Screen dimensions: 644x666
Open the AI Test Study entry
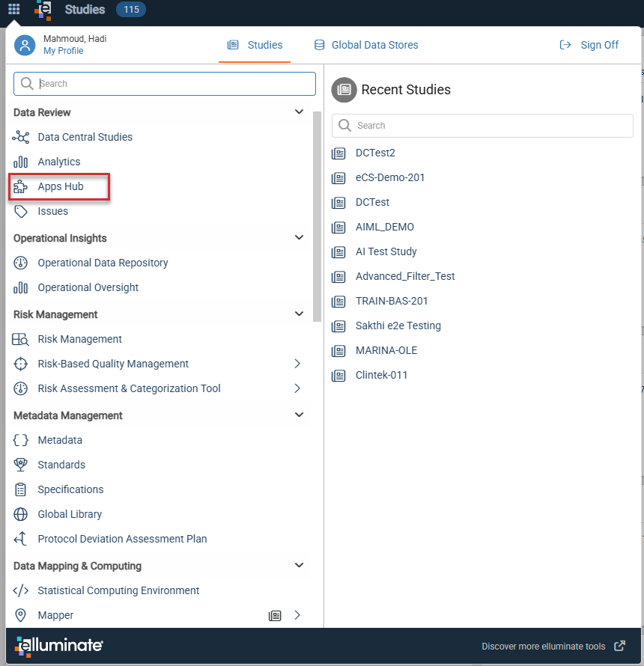point(386,251)
